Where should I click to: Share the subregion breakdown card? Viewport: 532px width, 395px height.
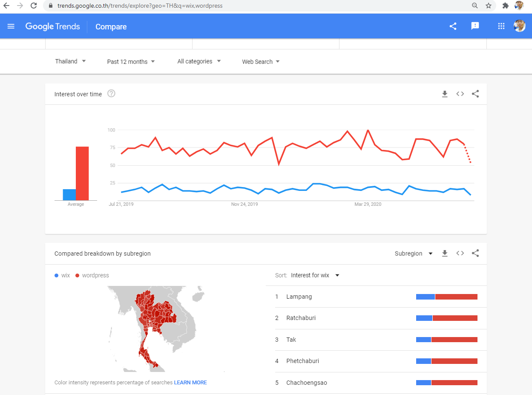click(475, 254)
